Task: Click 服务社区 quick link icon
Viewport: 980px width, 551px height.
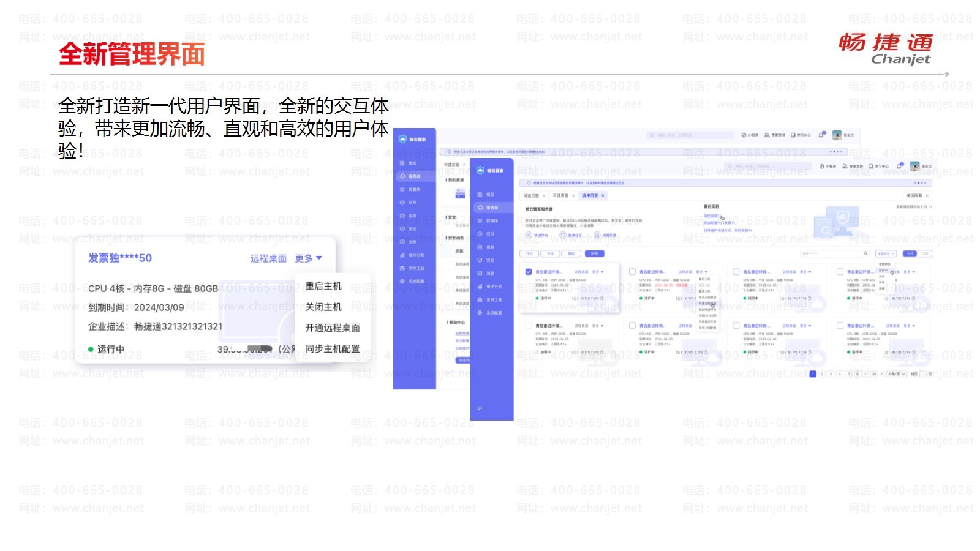Action: tap(562, 235)
